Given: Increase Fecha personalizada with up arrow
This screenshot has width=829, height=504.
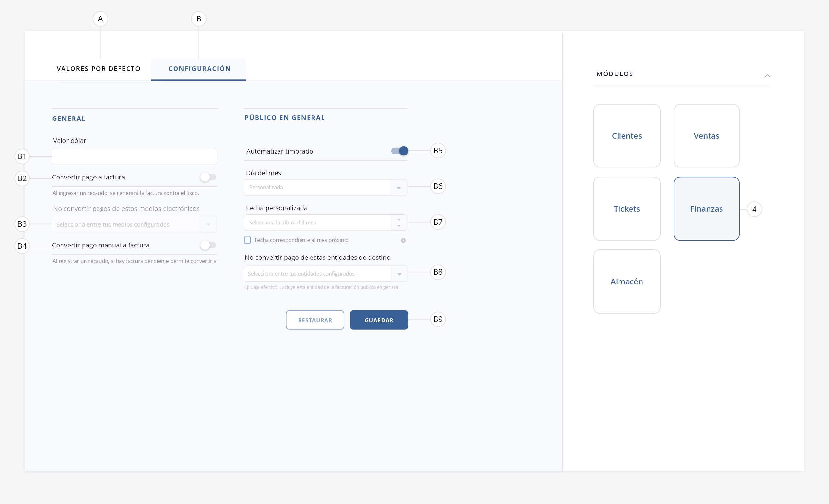Looking at the screenshot, I should (x=399, y=219).
